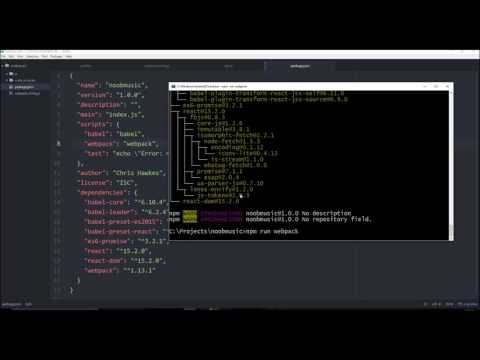Viewport: 480px width, 360px height.
Task: Open the Selection menu
Action: [32, 56]
